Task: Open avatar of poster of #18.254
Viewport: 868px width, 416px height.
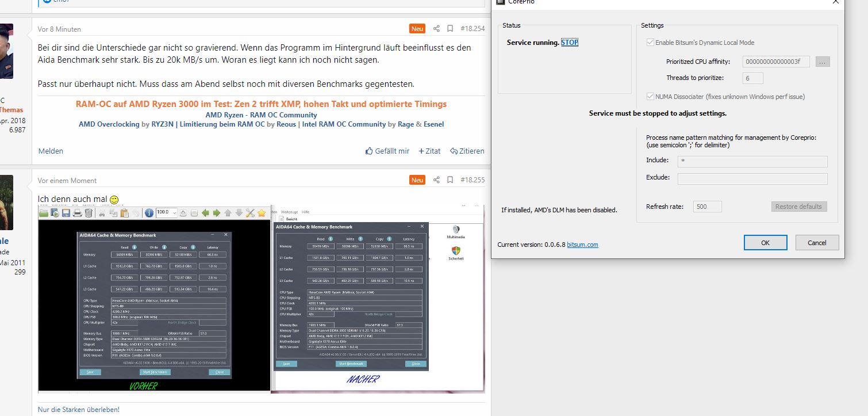Action: tap(6, 51)
